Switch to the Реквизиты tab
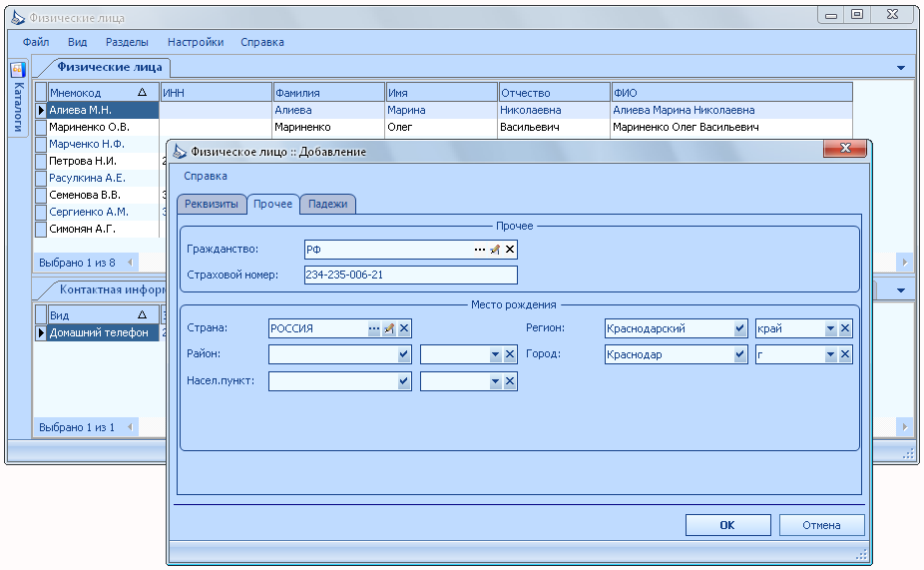Screen dimensions: 924x570 point(212,204)
